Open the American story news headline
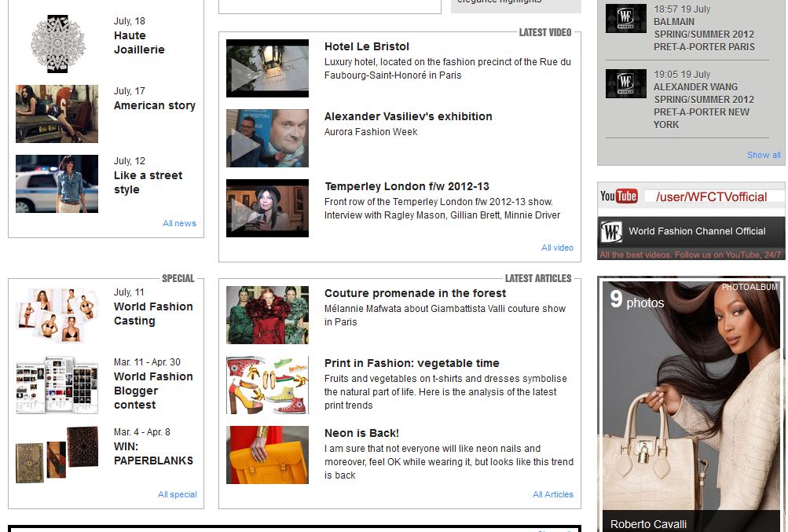 click(x=154, y=105)
